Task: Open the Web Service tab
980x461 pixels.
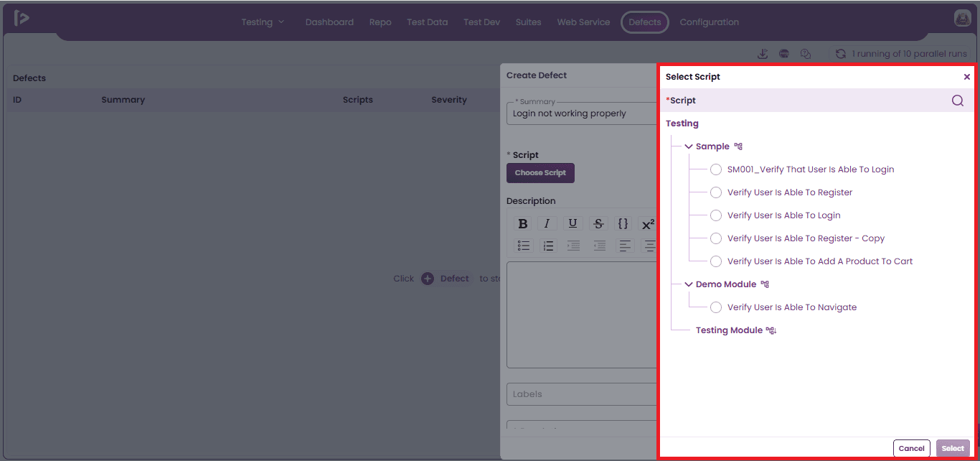Action: pos(583,22)
